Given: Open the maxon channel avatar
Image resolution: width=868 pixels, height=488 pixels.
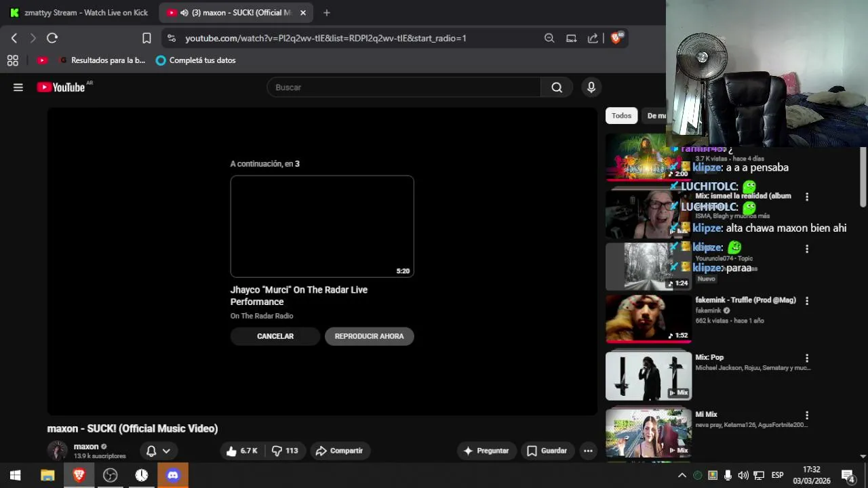Looking at the screenshot, I should [x=58, y=451].
